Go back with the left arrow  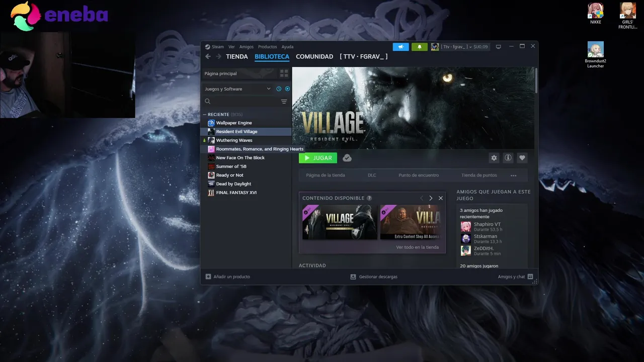(x=208, y=57)
